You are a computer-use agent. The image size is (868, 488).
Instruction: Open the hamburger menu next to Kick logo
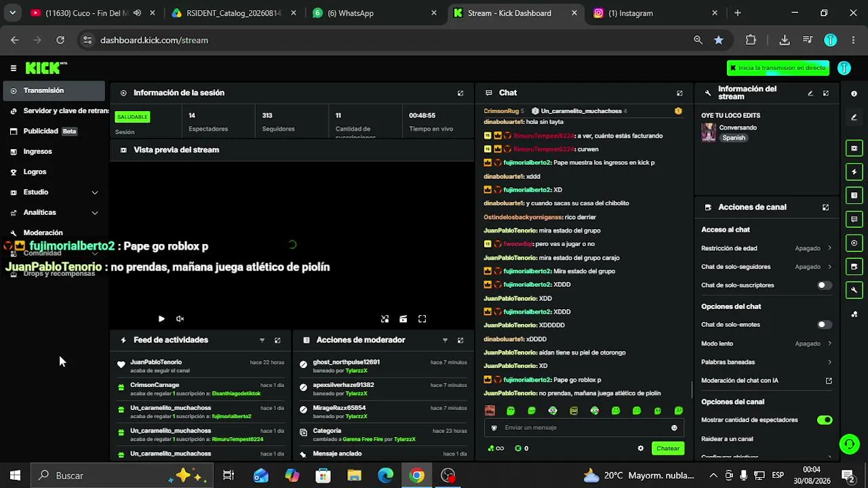tap(14, 68)
